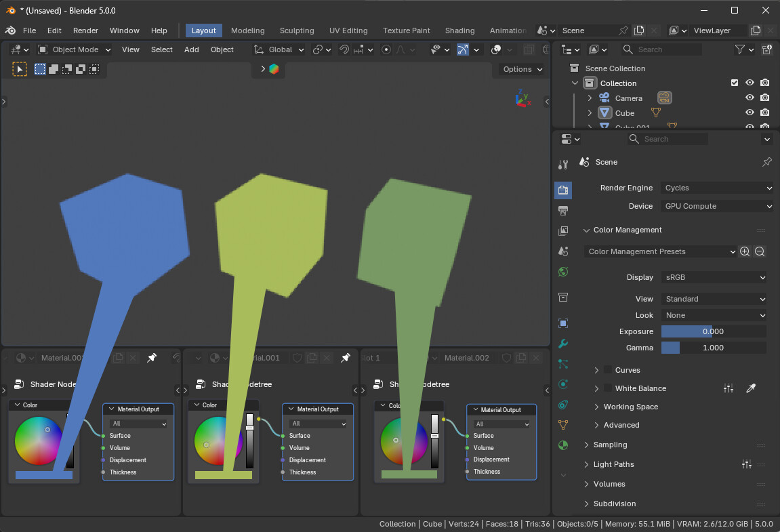Open the Collection properties tab
This screenshot has width=780, height=532.
pos(563,298)
